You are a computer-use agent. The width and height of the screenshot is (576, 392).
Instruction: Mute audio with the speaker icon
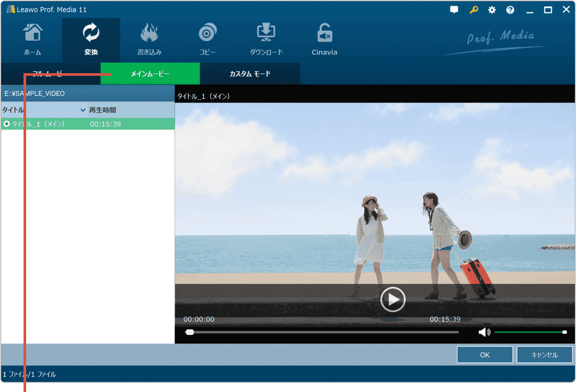click(484, 332)
